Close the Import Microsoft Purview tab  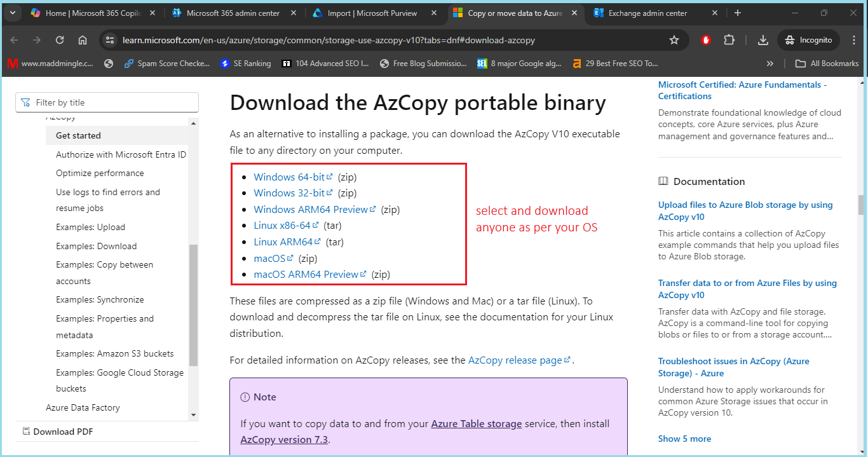point(434,13)
